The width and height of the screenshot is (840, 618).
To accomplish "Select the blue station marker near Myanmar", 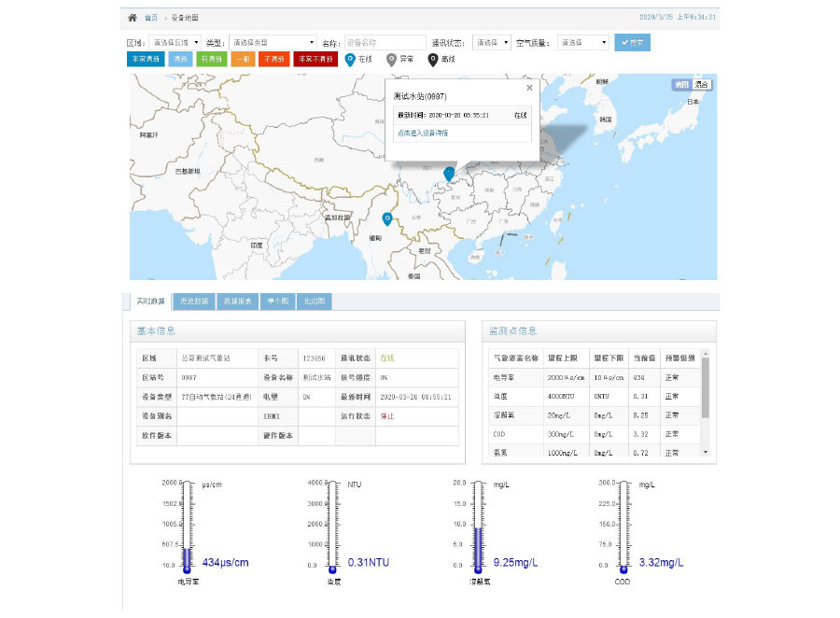I will pyautogui.click(x=386, y=218).
